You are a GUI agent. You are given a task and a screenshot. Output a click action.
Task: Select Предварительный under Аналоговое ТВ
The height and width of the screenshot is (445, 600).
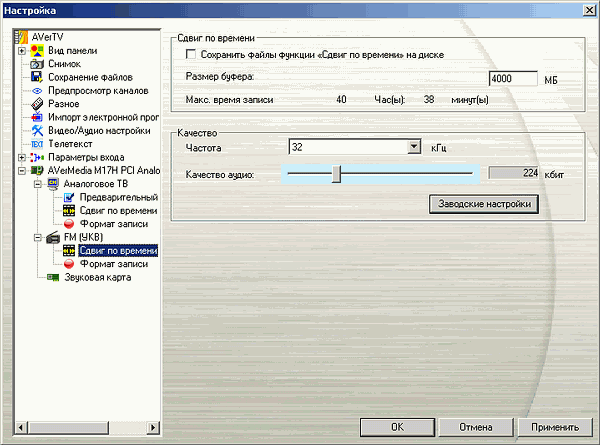(x=119, y=197)
